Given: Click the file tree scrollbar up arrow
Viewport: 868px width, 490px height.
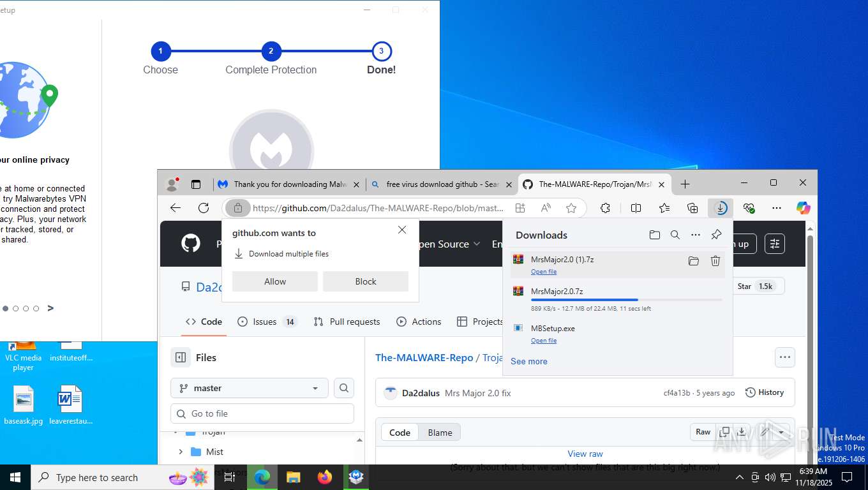Looking at the screenshot, I should click(x=359, y=440).
